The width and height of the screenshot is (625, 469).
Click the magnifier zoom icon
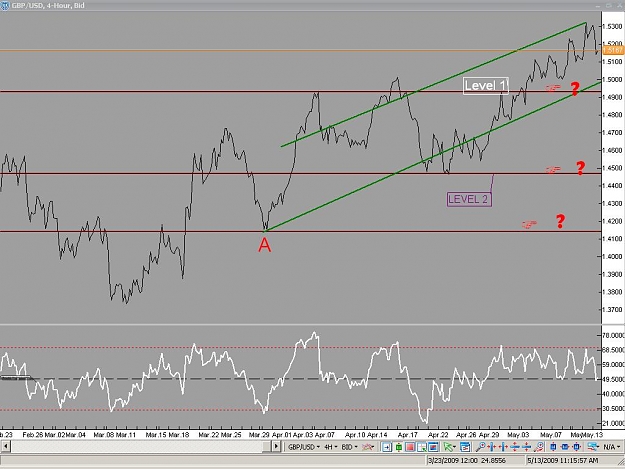pyautogui.click(x=480, y=447)
